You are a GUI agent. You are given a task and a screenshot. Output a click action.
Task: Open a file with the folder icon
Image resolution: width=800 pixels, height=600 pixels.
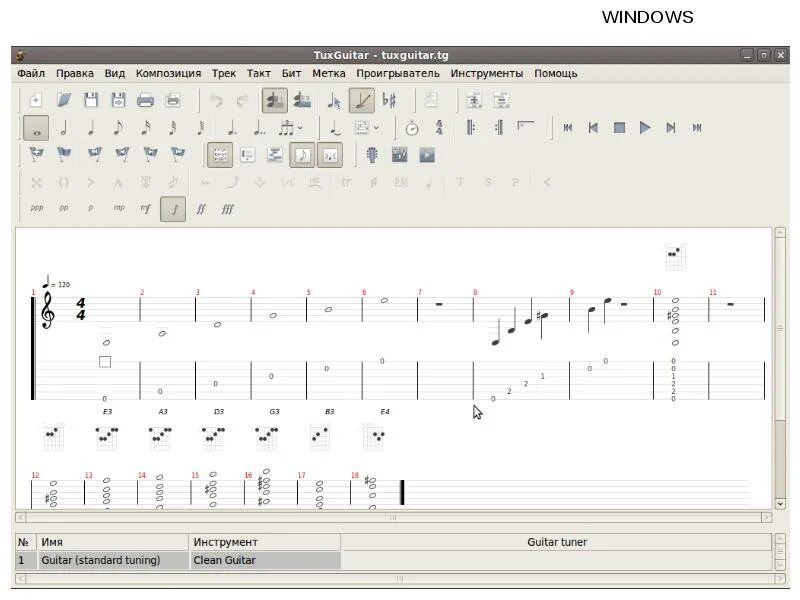pos(64,100)
